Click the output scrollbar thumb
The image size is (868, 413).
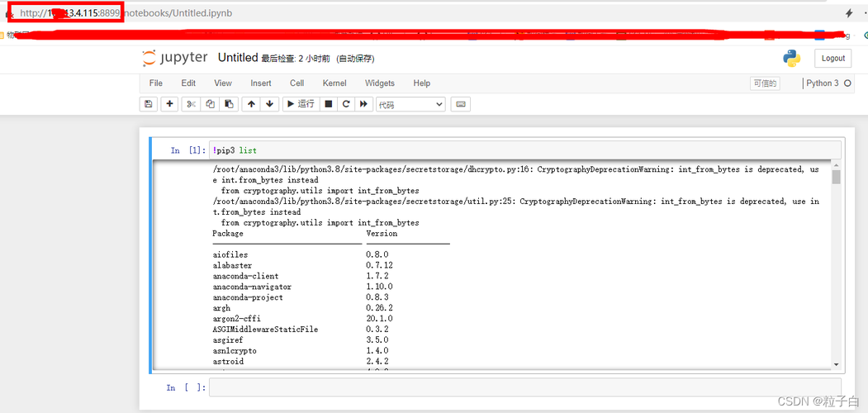pyautogui.click(x=836, y=177)
